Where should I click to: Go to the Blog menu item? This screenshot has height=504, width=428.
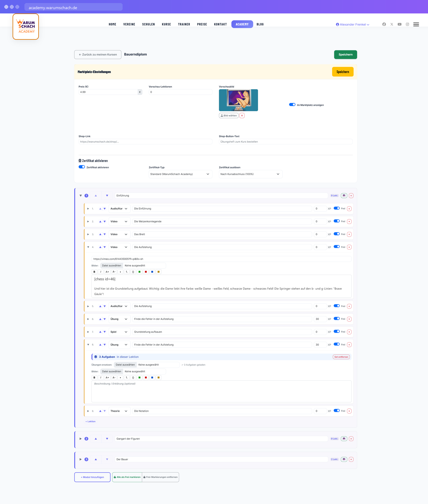(x=260, y=24)
